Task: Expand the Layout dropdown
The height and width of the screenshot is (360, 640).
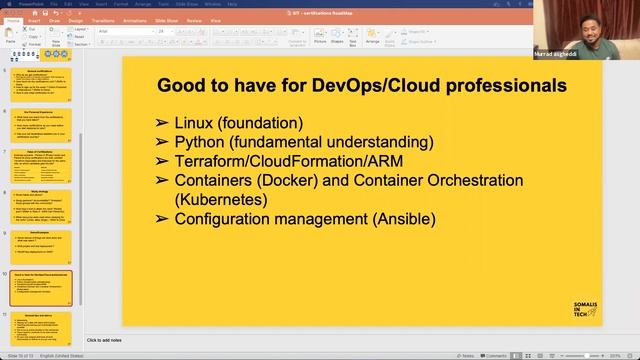Action: pyautogui.click(x=78, y=29)
